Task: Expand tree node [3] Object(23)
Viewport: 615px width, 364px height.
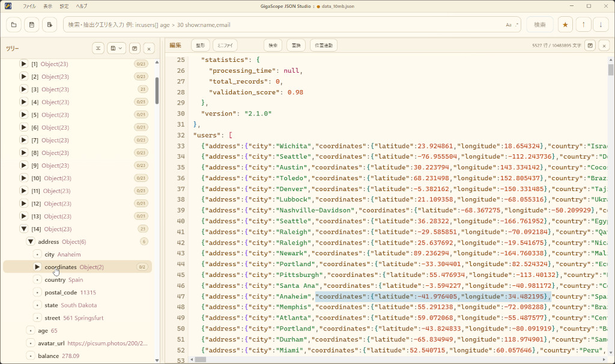Action: click(x=24, y=89)
